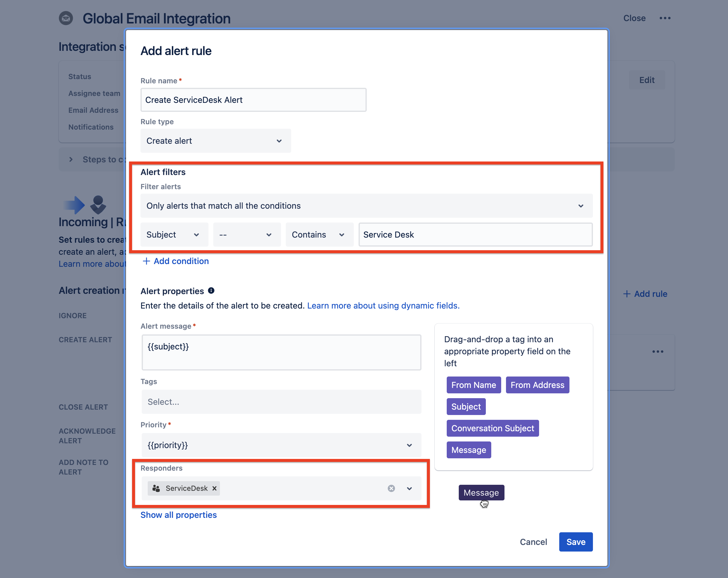This screenshot has height=578, width=728.
Task: Click the Global Email Integration envelope icon
Action: [66, 18]
